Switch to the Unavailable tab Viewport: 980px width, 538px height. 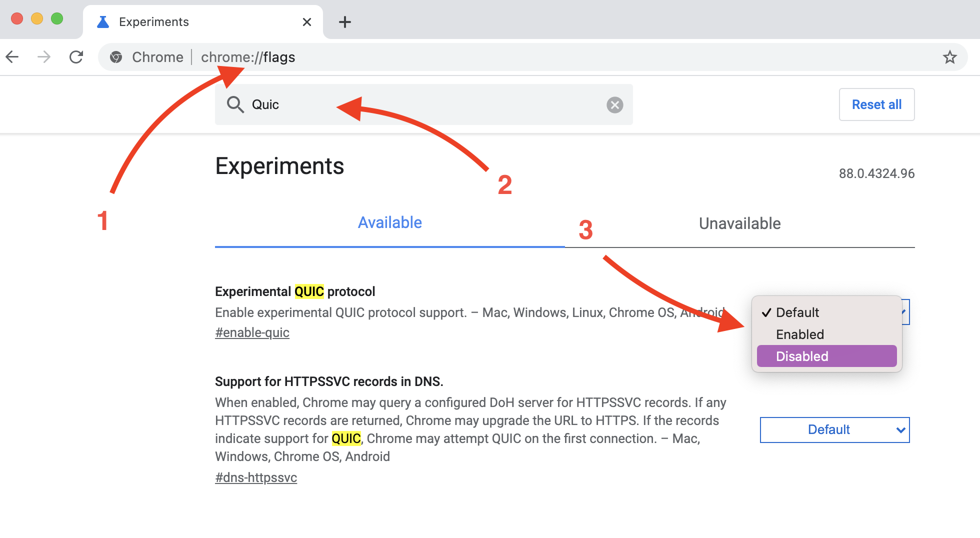point(740,223)
